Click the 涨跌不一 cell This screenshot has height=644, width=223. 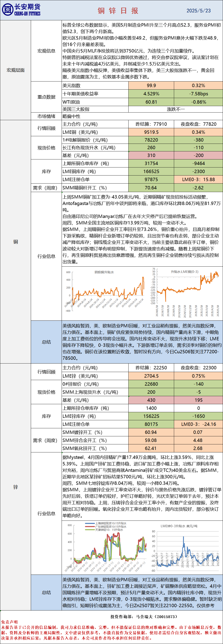click(175, 109)
